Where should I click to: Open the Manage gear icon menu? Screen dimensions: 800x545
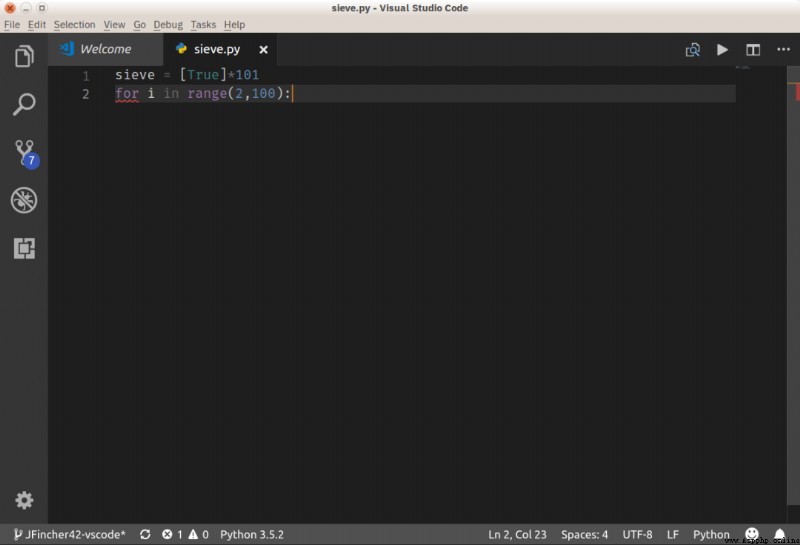tap(24, 500)
